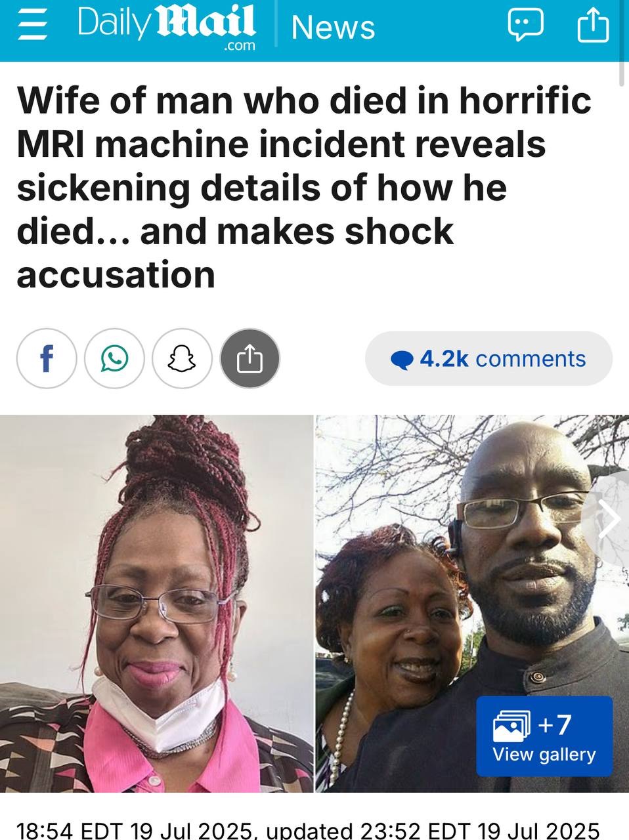Switch to the News section tab
The width and height of the screenshot is (629, 840).
point(333,27)
